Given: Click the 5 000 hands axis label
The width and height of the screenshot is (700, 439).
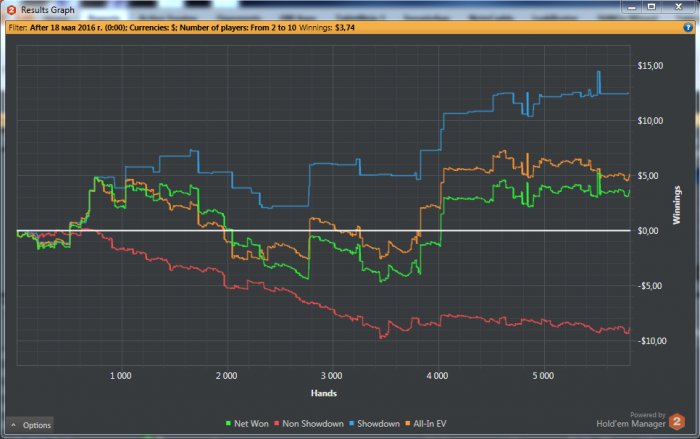Looking at the screenshot, I should [x=543, y=376].
